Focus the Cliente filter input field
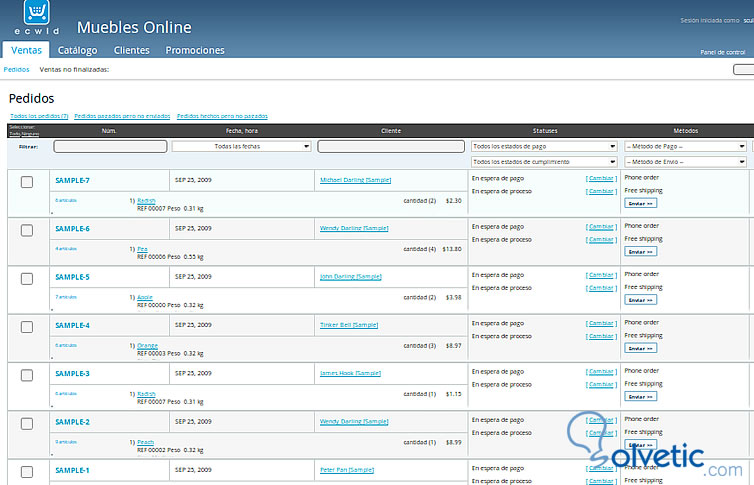Image resolution: width=754 pixels, height=485 pixels. (391, 146)
